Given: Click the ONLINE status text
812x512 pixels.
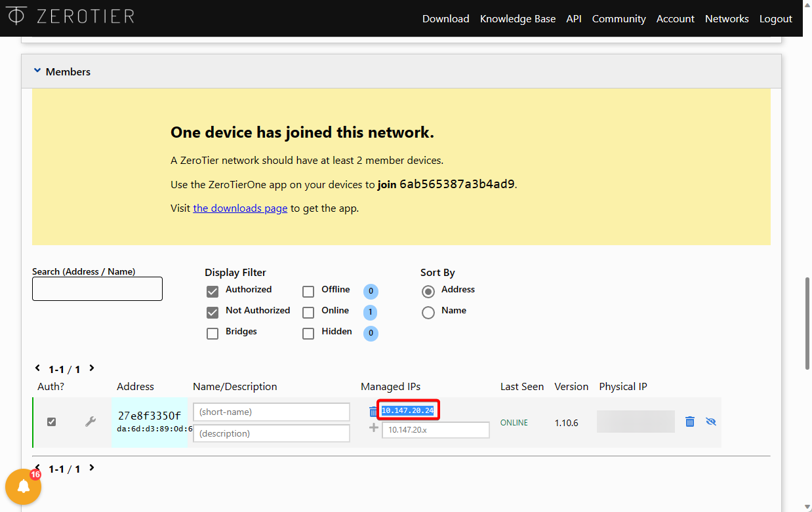Looking at the screenshot, I should 514,422.
